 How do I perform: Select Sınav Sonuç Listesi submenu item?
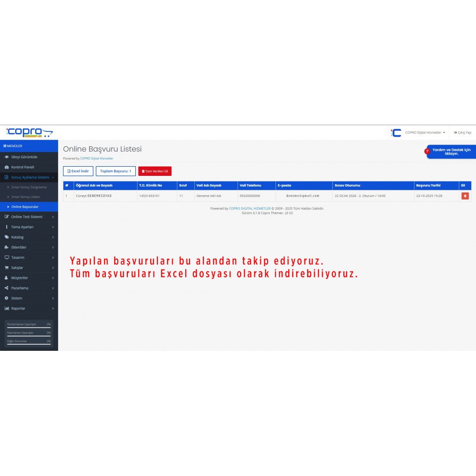pos(26,197)
